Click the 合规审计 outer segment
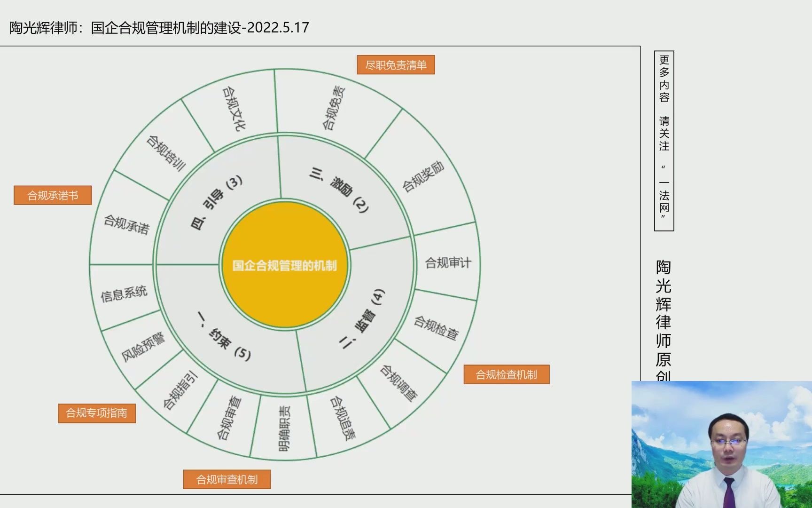The image size is (812, 508). tap(448, 262)
